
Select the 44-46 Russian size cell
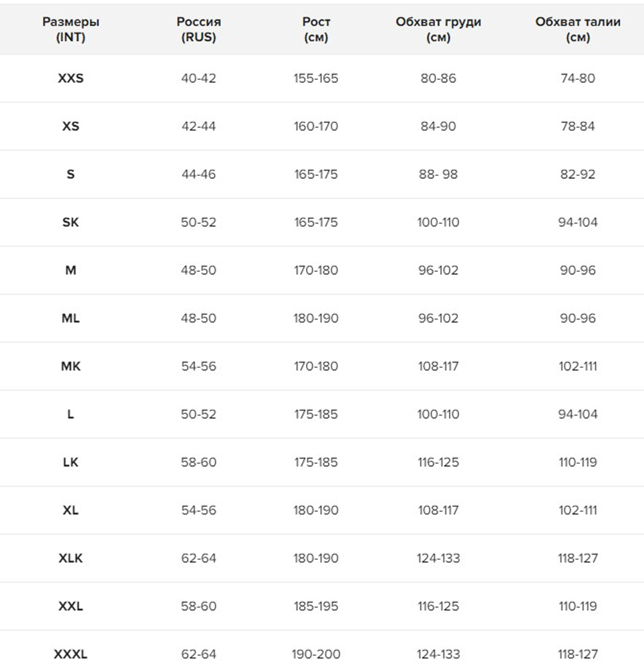pos(198,175)
